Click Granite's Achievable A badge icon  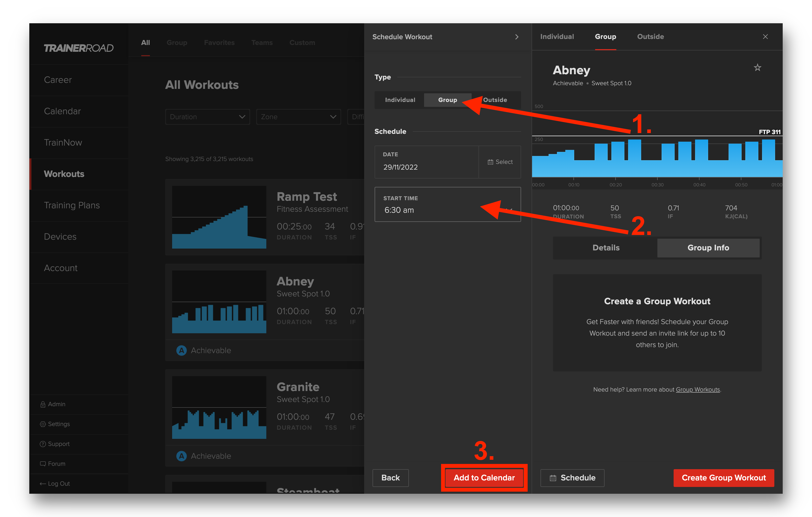click(x=182, y=456)
